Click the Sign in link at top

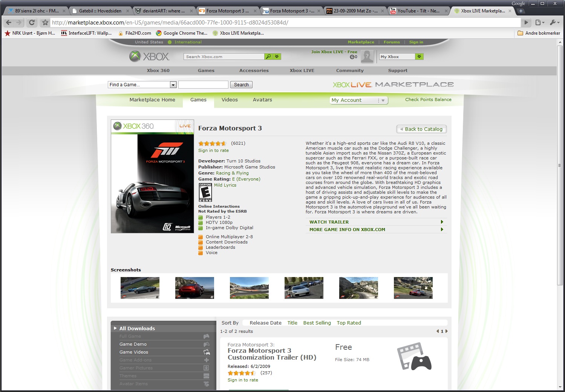[x=416, y=42]
